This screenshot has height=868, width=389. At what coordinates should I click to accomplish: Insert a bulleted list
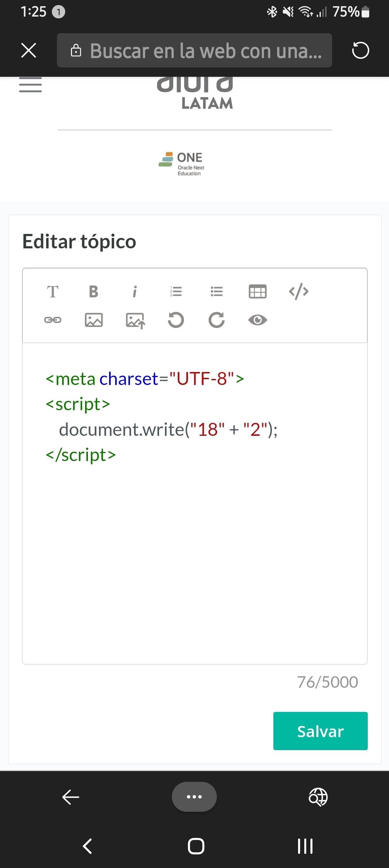(216, 292)
